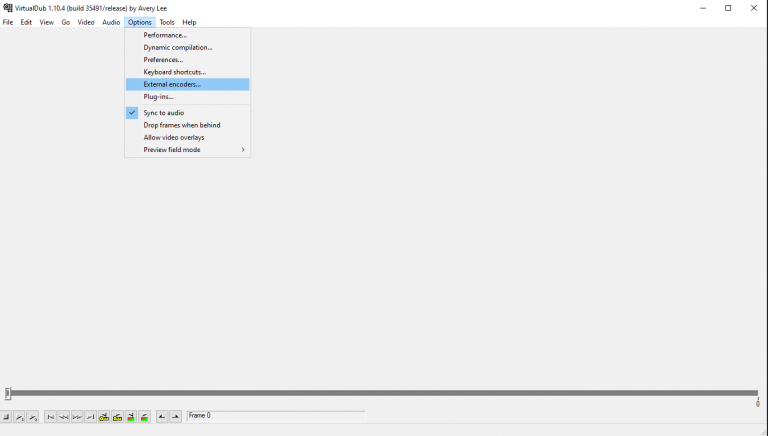Set the mark-out selection end

[x=176, y=417]
